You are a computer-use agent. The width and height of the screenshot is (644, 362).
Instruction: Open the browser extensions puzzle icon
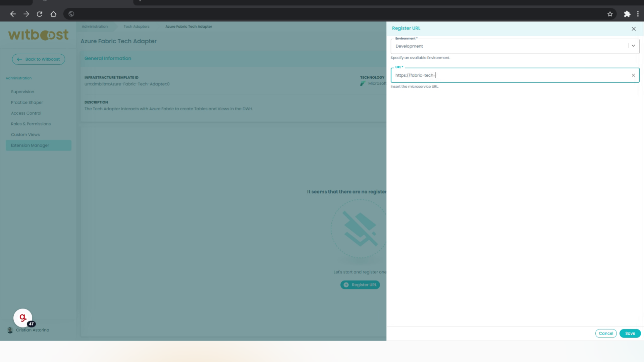(x=627, y=14)
